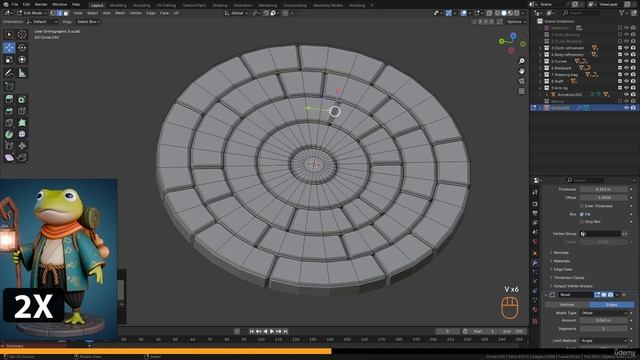
Task: Select the Spin tool
Action: (9, 134)
